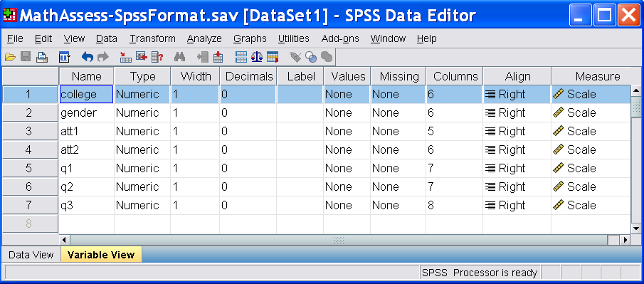The width and height of the screenshot is (644, 284).
Task: Click the Numeric type cell for gender
Action: (x=142, y=112)
